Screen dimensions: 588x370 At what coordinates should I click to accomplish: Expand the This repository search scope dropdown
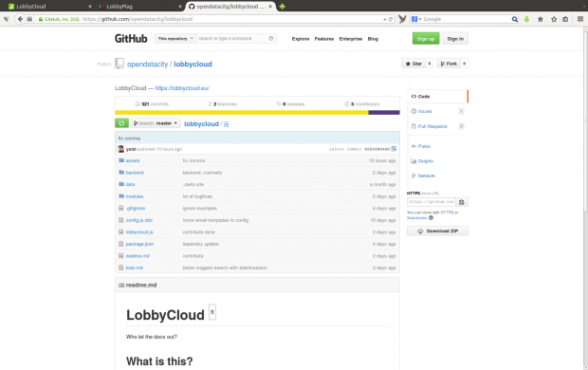click(175, 39)
